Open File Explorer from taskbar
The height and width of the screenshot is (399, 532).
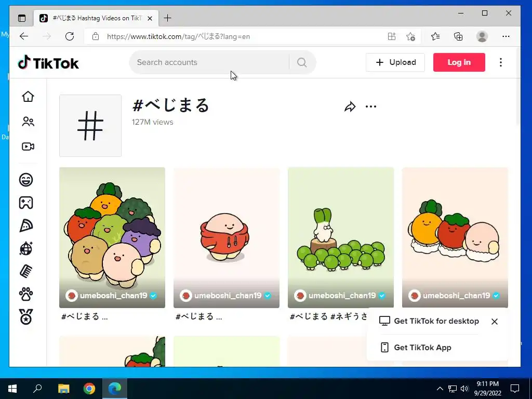tap(63, 389)
